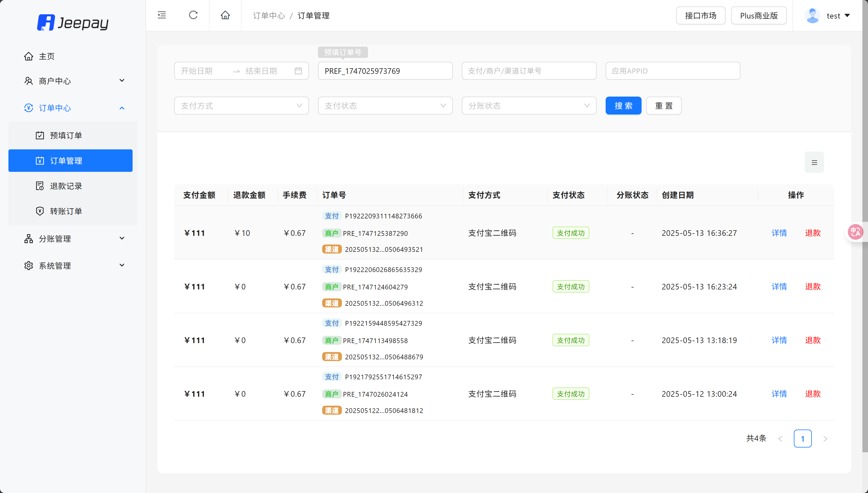Click the calendar icon in date range

[x=298, y=71]
